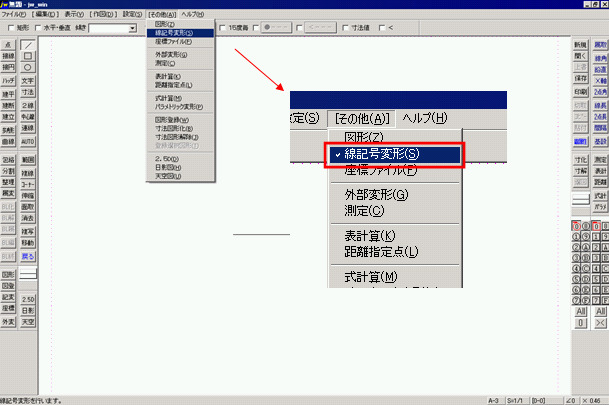Click the 新規 (new file) button
This screenshot has height=405, width=609.
(x=580, y=46)
